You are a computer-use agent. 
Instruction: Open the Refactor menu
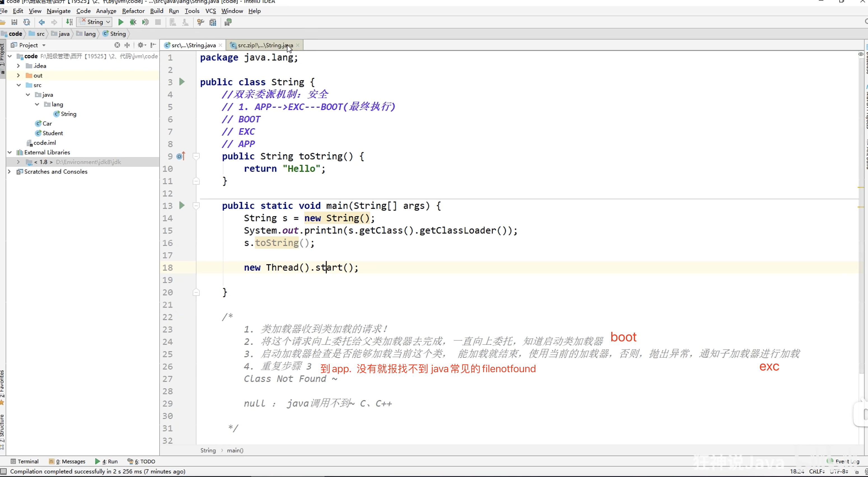tap(133, 11)
